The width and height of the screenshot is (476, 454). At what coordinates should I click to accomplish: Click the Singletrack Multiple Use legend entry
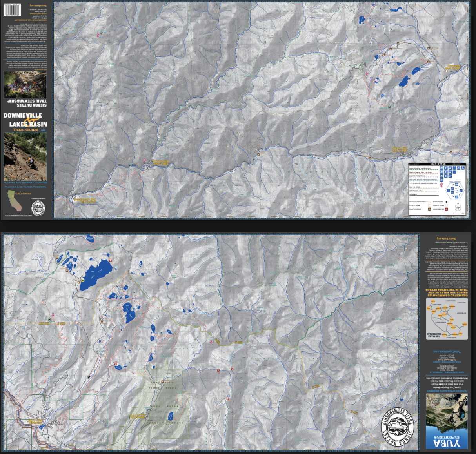coord(424,173)
